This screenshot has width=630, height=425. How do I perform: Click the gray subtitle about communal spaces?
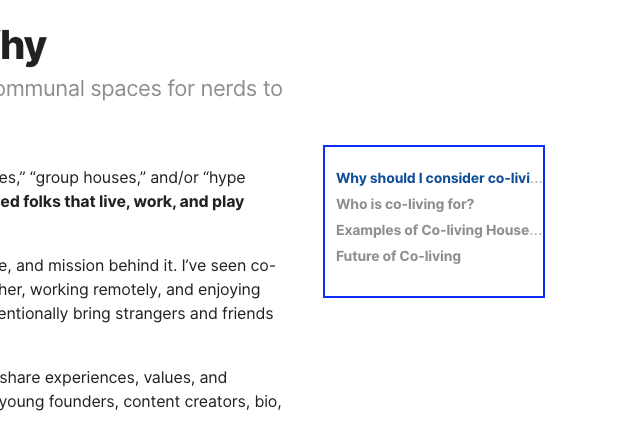(140, 89)
